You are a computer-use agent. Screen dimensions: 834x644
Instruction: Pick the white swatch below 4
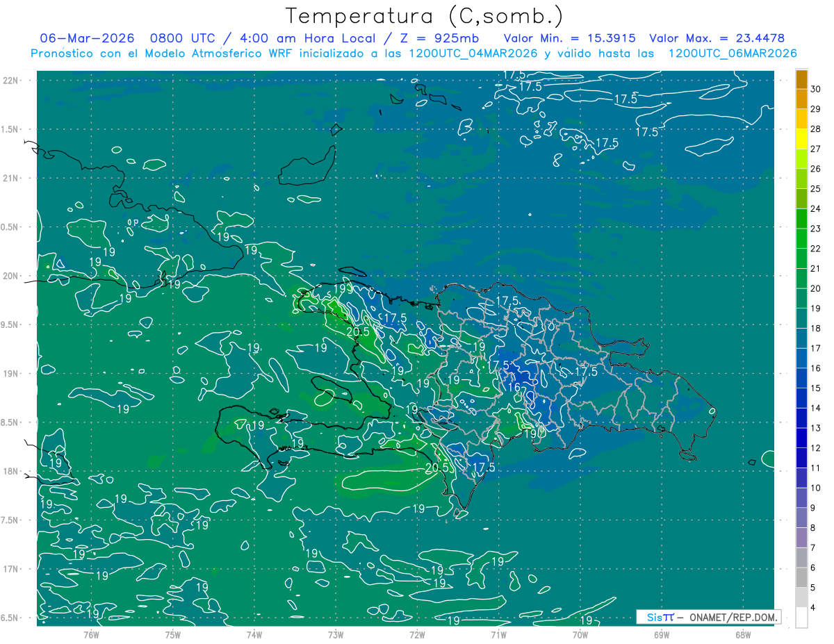click(x=801, y=618)
